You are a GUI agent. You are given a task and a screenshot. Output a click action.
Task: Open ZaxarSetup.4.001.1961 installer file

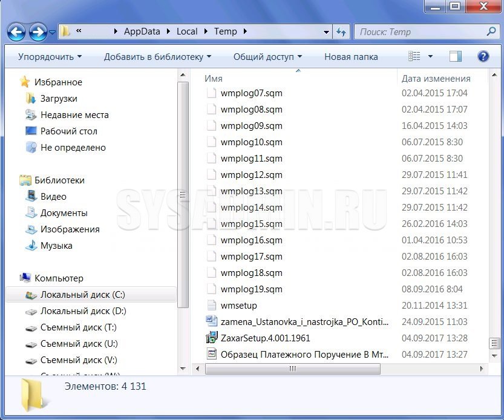(x=265, y=338)
